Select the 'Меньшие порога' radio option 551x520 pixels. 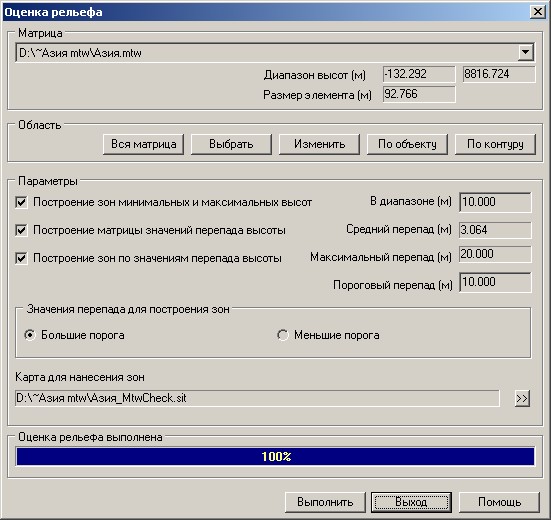coord(283,335)
